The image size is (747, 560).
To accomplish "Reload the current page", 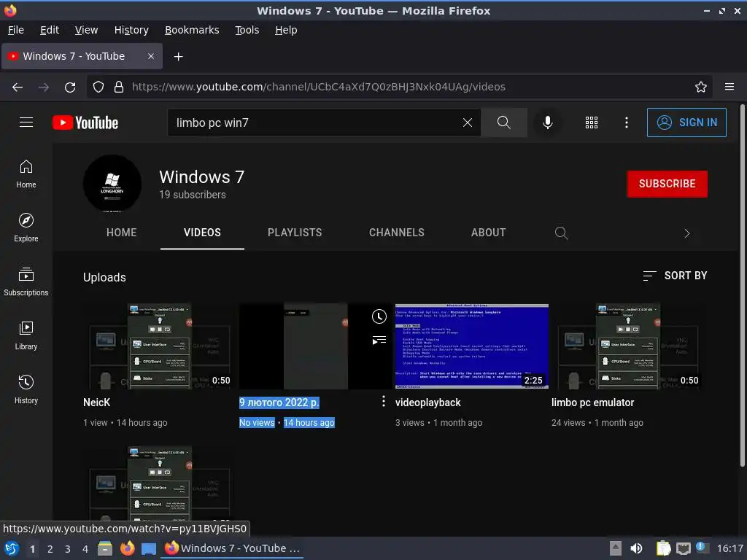I will tap(70, 87).
